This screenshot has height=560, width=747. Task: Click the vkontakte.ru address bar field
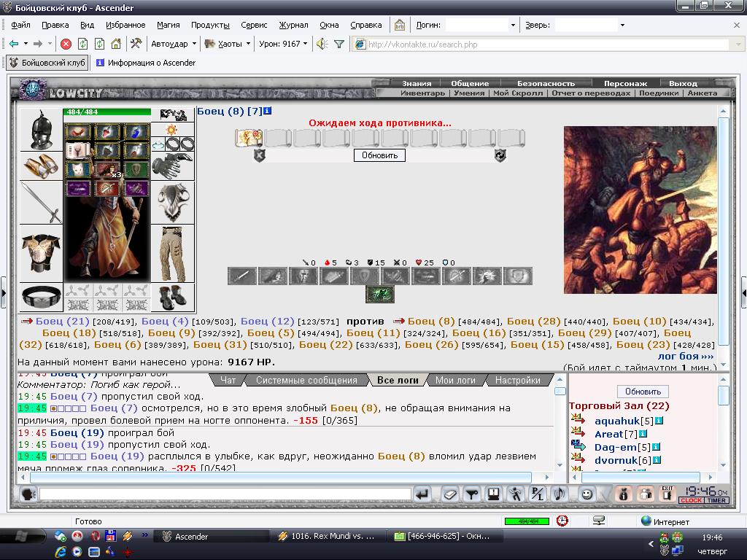click(548, 44)
